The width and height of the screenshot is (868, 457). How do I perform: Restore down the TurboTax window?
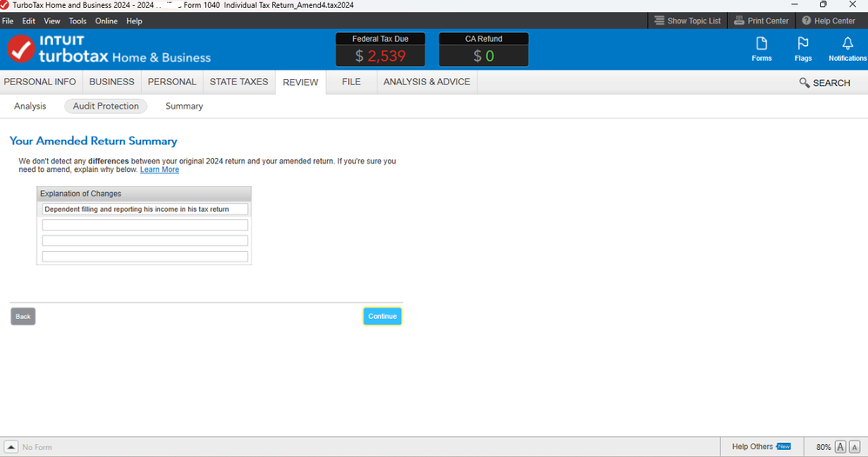pyautogui.click(x=823, y=5)
